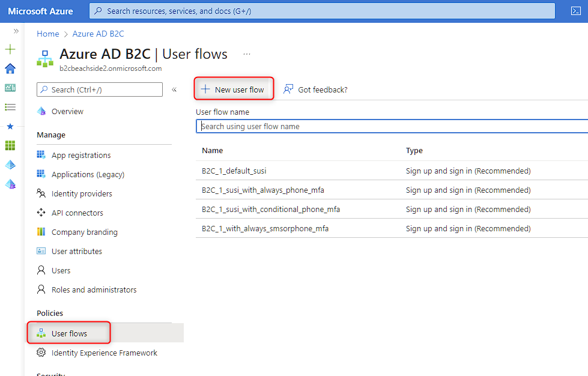
Task: Focus the global search resources field
Action: pos(322,11)
